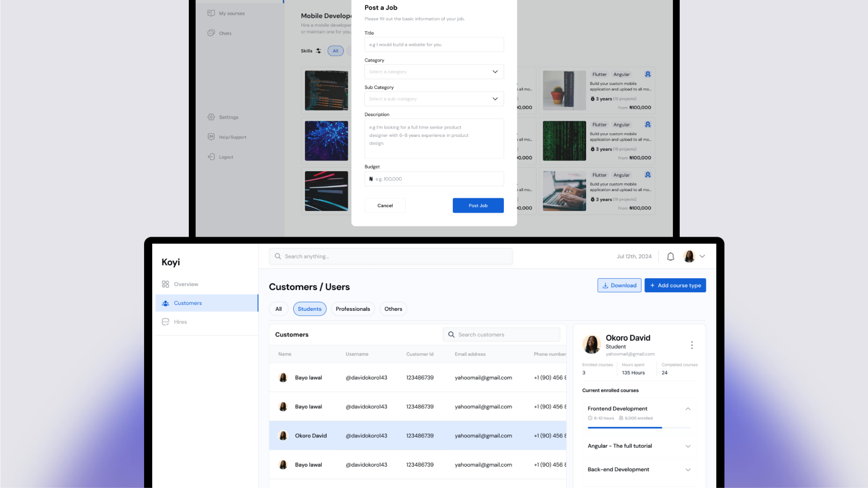Click the Post Job button

[x=478, y=205]
